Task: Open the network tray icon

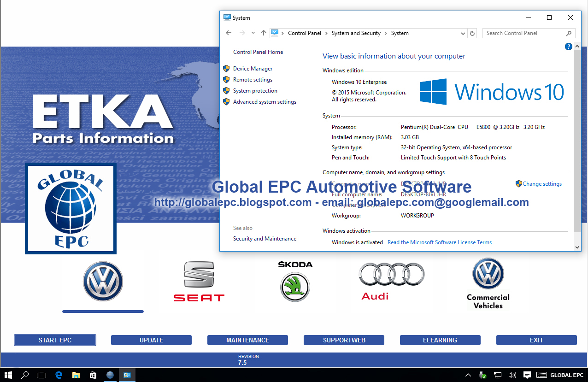Action: 498,375
